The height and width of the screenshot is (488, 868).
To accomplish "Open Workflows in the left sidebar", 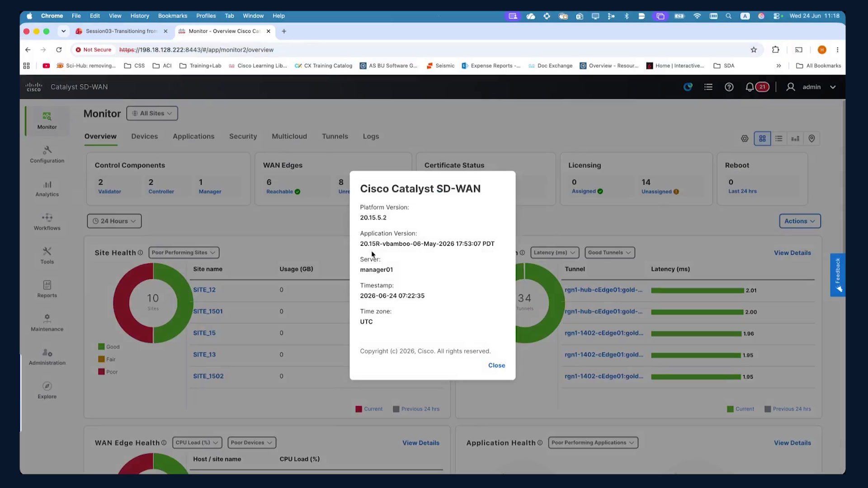I will 47,222.
